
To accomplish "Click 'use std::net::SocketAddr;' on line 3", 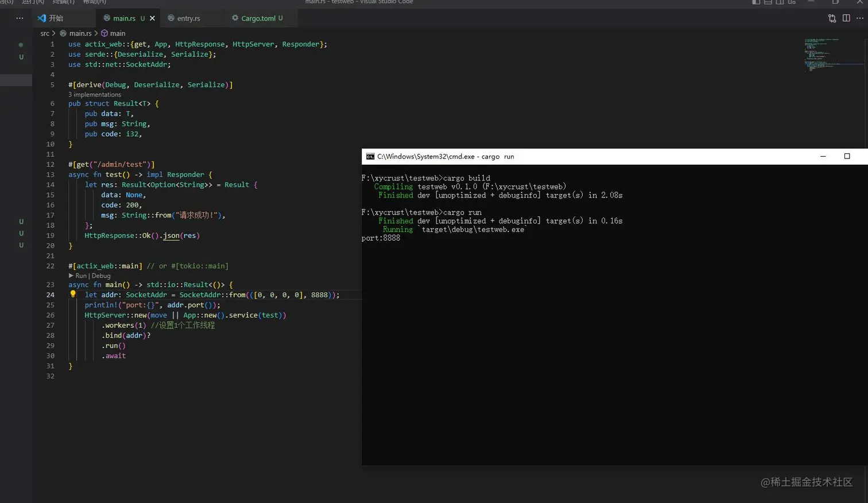I will click(x=119, y=64).
